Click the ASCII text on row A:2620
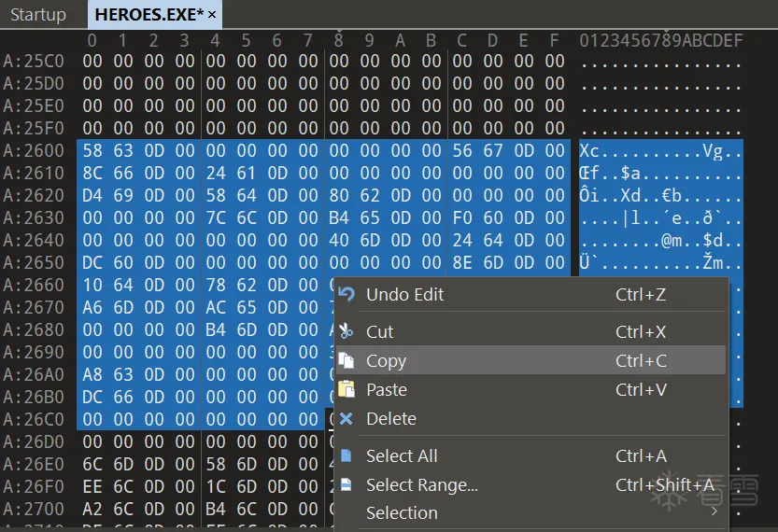This screenshot has width=778, height=532. [x=659, y=196]
